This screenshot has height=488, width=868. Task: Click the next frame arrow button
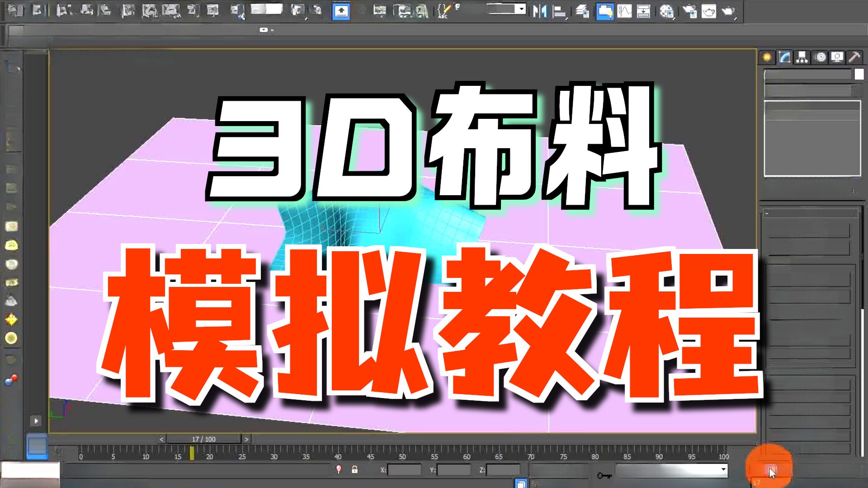[x=247, y=438]
